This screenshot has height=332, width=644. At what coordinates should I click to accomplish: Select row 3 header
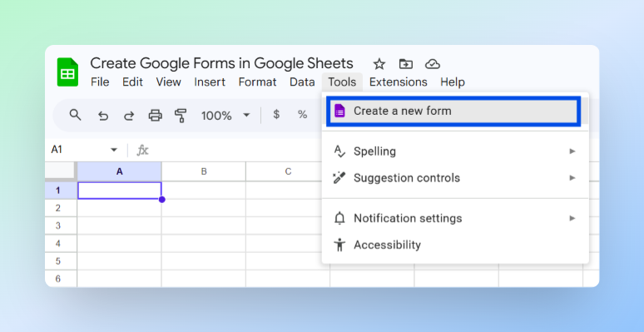(61, 225)
